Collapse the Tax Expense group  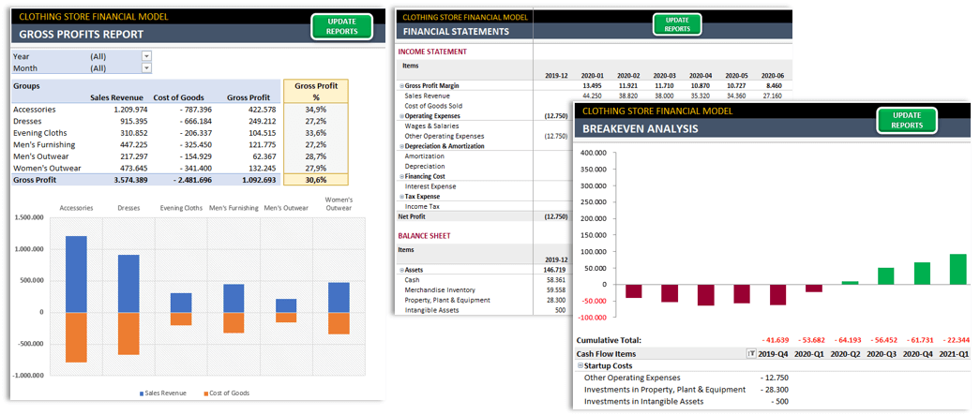[x=401, y=196]
